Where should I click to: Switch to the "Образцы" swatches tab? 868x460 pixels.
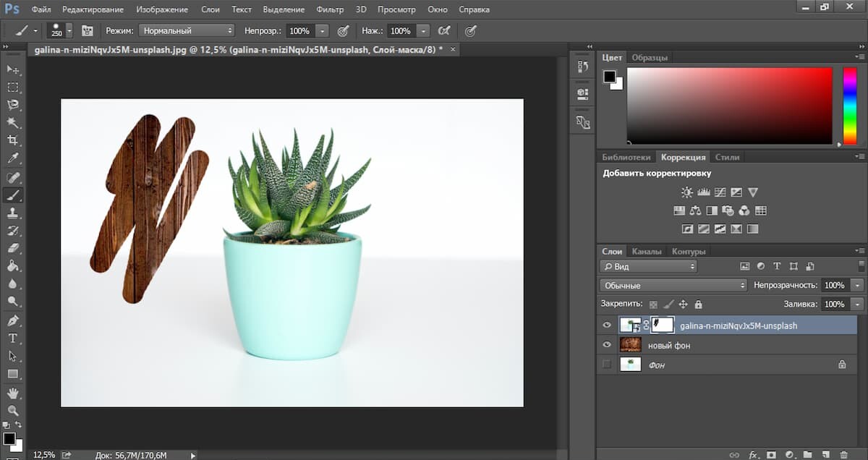(x=649, y=58)
